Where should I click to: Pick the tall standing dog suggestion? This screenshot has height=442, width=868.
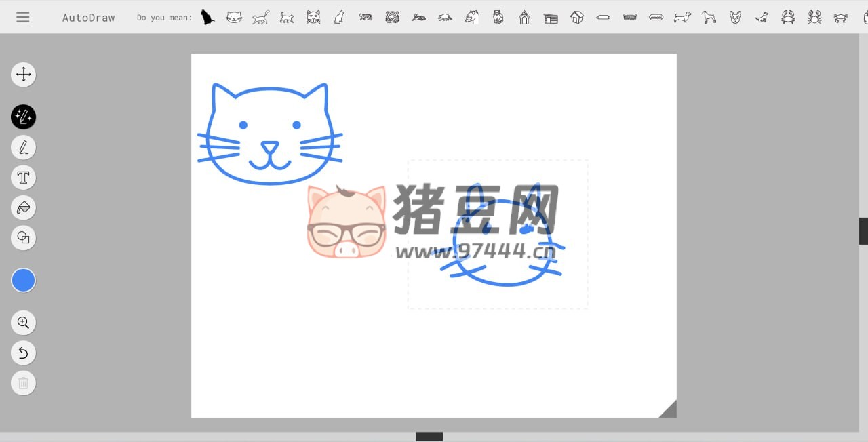[709, 17]
